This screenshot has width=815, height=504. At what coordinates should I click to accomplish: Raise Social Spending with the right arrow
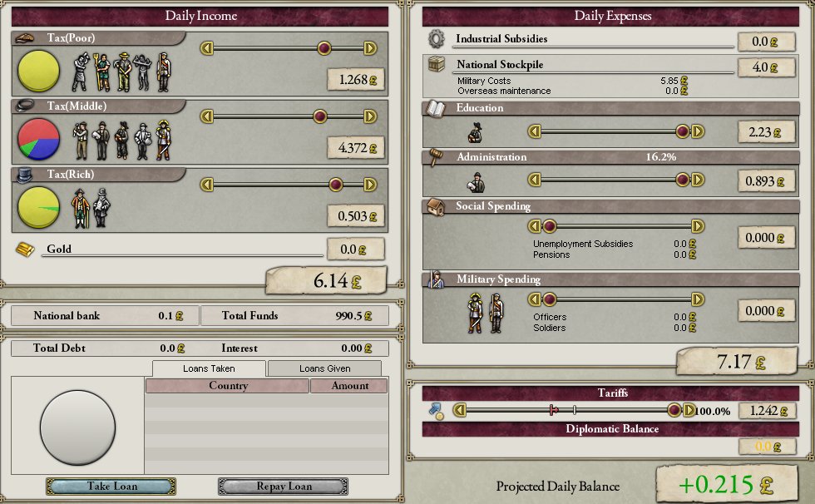pyautogui.click(x=698, y=226)
